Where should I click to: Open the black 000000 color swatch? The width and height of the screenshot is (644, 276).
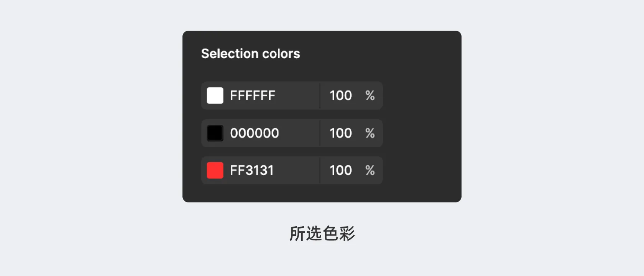tap(215, 133)
